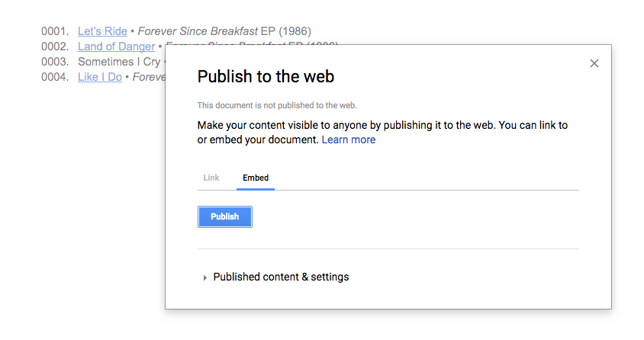Select the Embed tab
The width and height of the screenshot is (644, 340).
point(256,178)
